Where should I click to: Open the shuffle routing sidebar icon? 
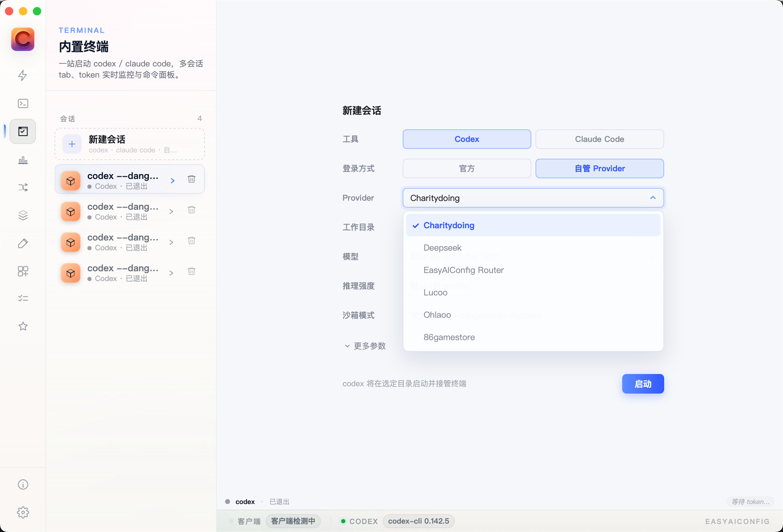pos(23,187)
